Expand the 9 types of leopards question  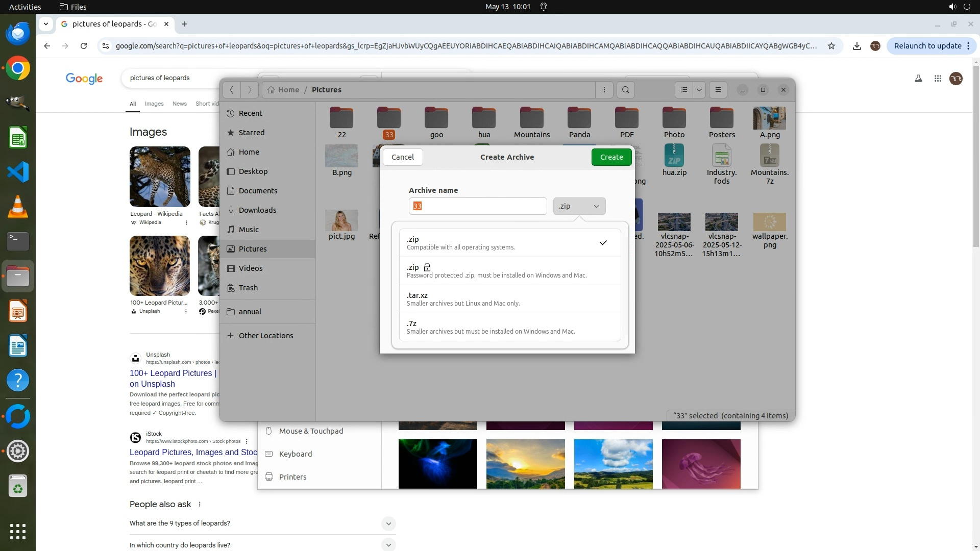pos(388,523)
